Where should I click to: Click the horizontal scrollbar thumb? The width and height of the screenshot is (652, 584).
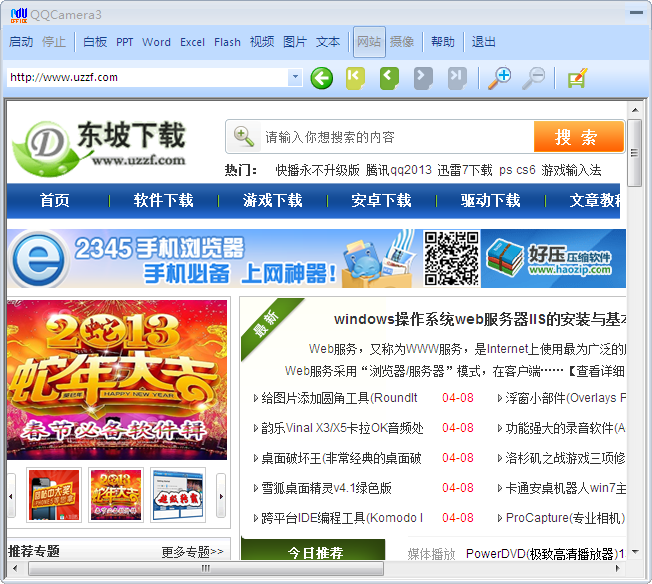[x=206, y=568]
